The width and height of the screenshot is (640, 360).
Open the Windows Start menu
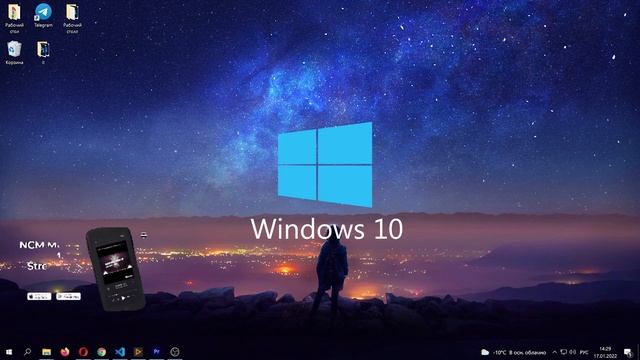(x=9, y=352)
